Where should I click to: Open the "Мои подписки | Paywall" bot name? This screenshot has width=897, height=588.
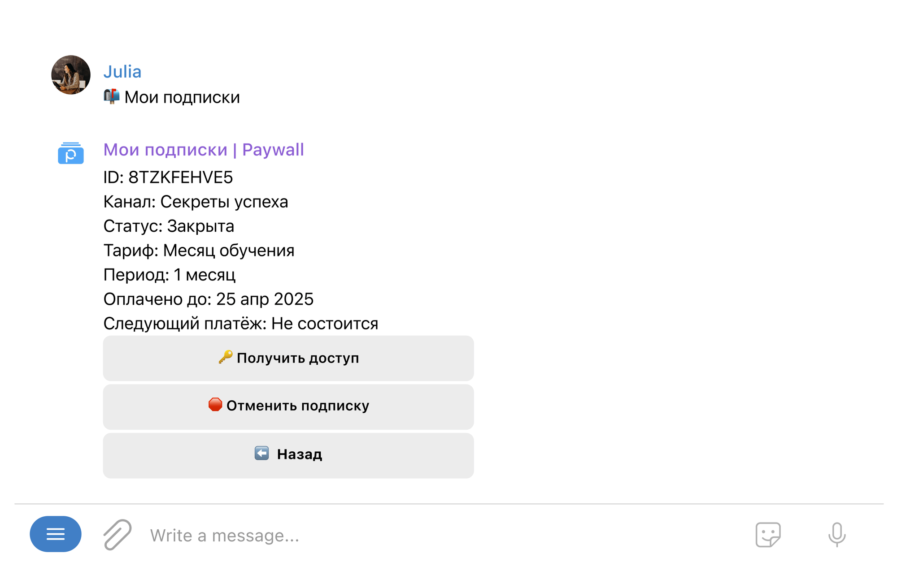[204, 150]
